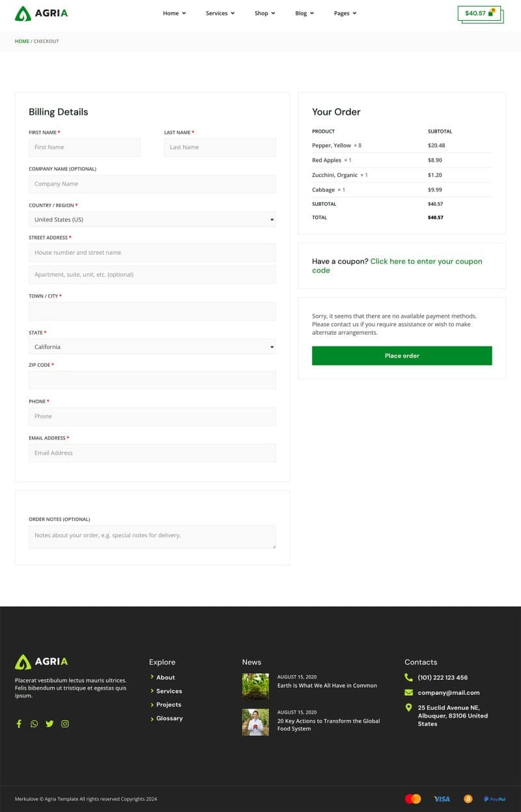
Task: Click the Home breadcrumb link
Action: [22, 41]
